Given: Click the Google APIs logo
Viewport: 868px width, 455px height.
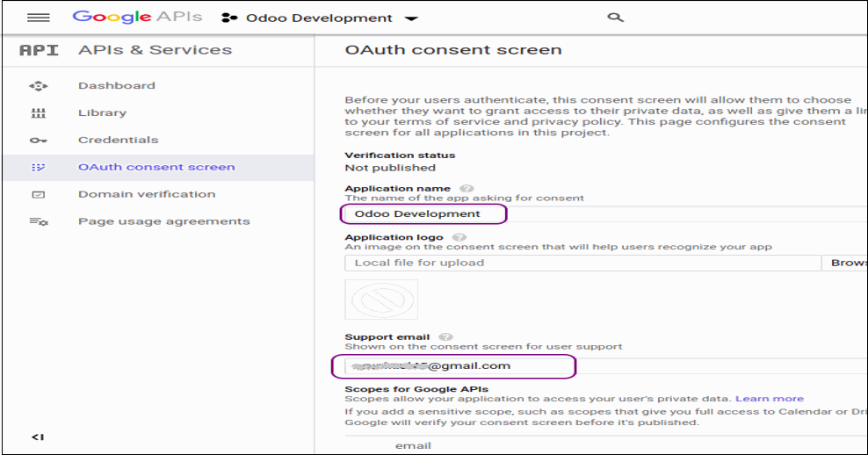Looking at the screenshot, I should [x=137, y=17].
